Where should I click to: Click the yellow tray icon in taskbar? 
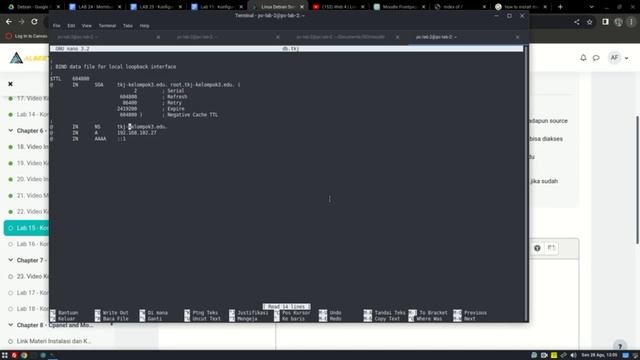[x=554, y=356]
